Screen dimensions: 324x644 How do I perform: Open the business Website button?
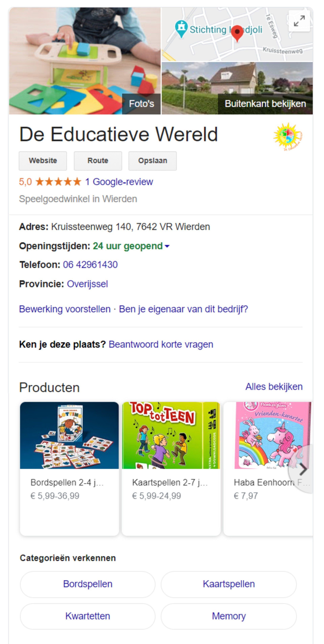click(x=43, y=161)
